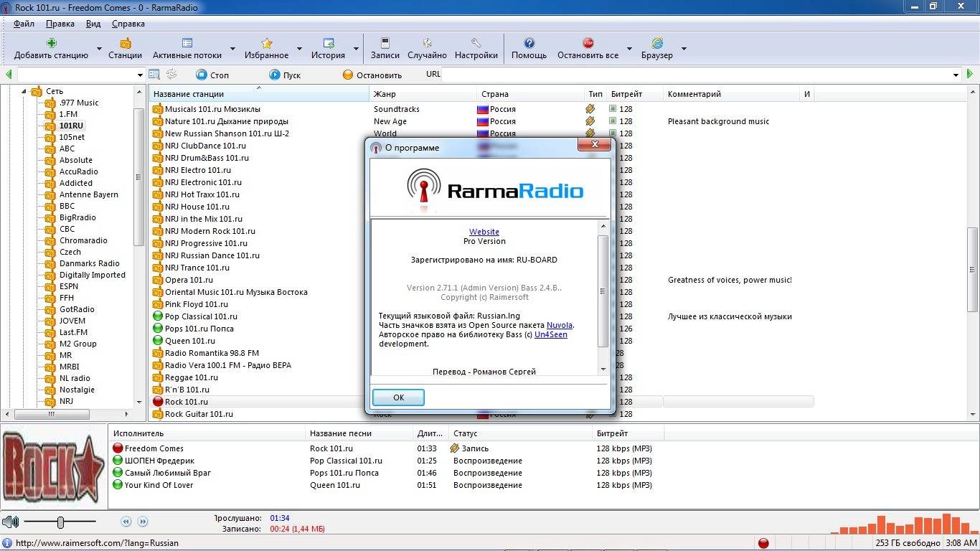Select the Freedom Comes stream row
This screenshot has width=980, height=551.
pos(387,448)
